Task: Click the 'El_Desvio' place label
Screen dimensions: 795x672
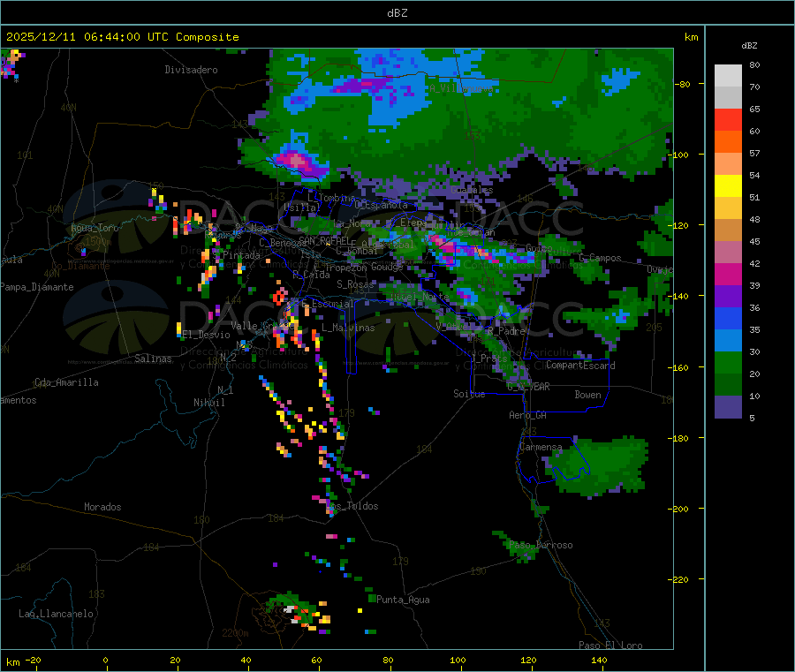Action: click(206, 335)
